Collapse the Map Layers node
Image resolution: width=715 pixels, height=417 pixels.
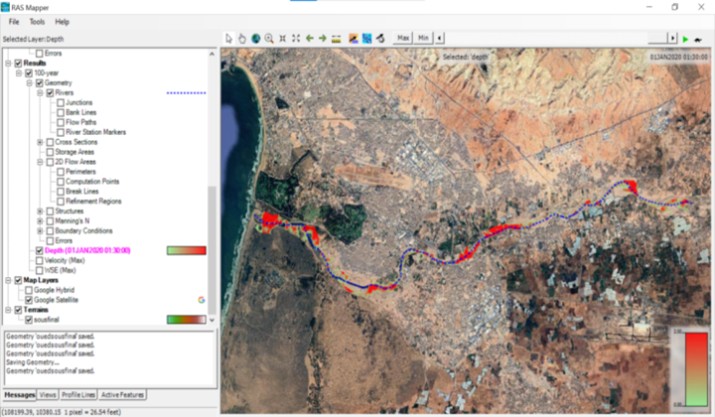tap(8, 280)
